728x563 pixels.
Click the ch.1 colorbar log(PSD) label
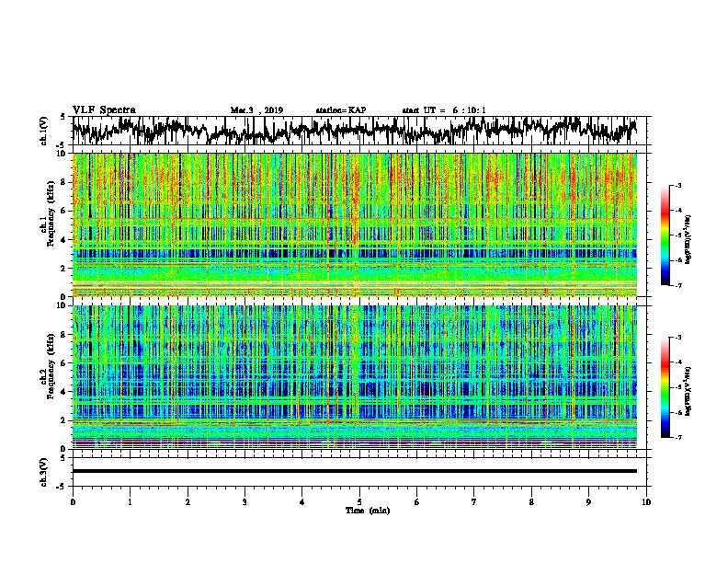point(688,239)
